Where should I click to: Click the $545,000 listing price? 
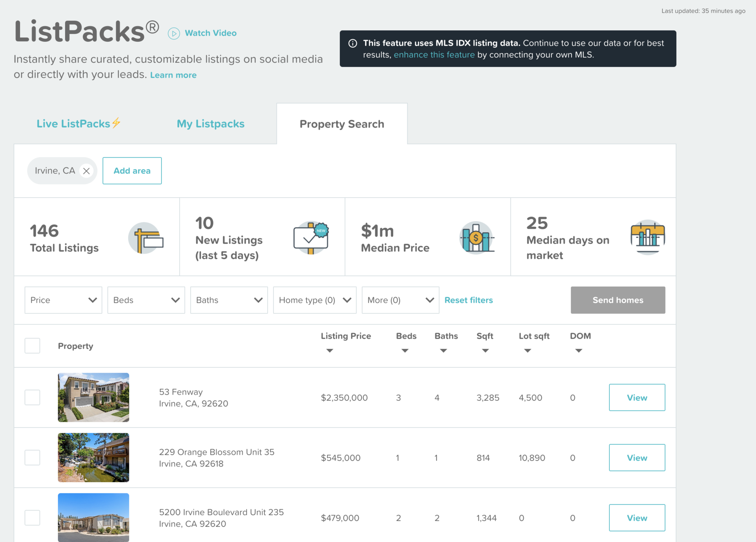click(341, 458)
